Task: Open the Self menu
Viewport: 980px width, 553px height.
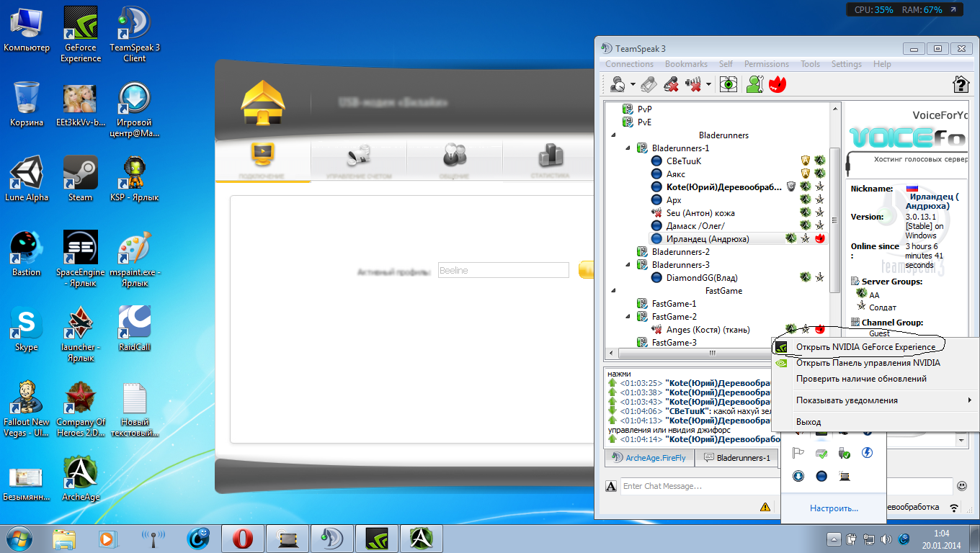Action: 726,64
